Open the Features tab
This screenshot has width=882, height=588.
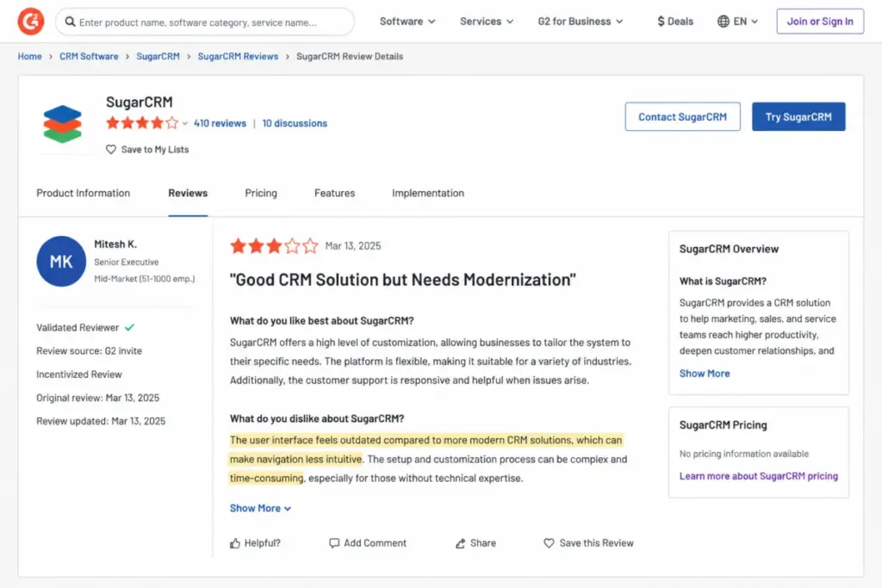pos(335,193)
